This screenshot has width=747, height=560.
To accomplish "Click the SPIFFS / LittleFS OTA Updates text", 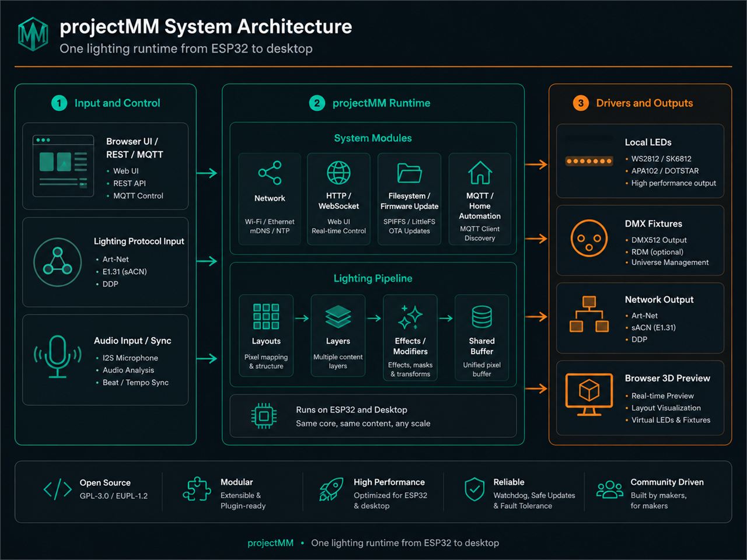I will pyautogui.click(x=409, y=226).
